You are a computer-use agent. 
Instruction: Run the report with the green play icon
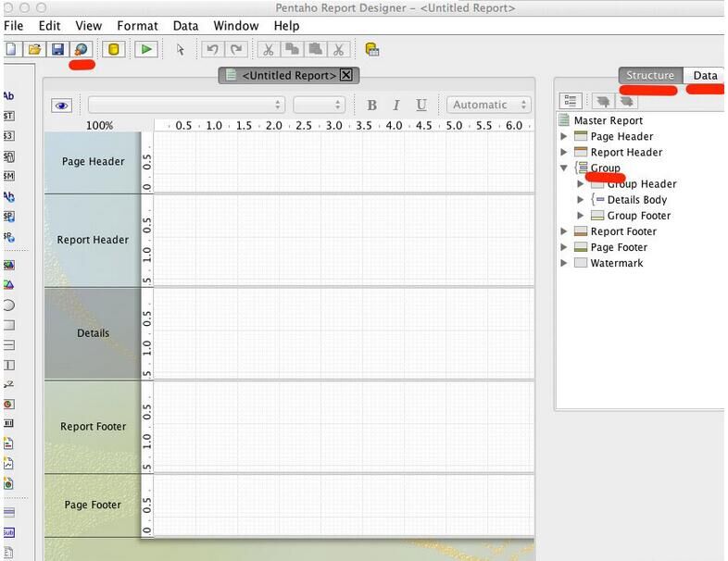point(146,49)
